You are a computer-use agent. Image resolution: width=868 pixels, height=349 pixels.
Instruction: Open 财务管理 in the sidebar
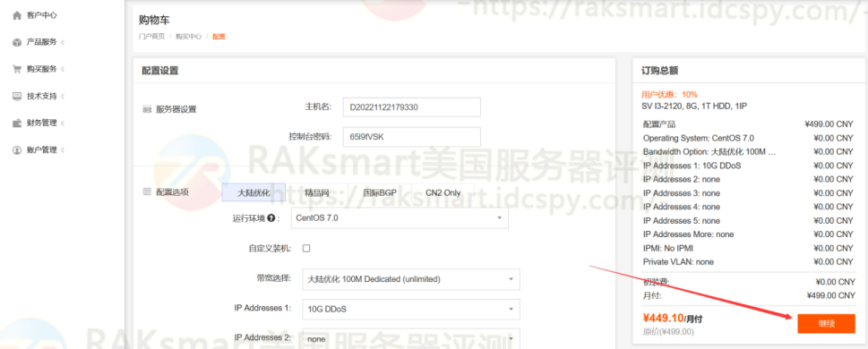(x=41, y=123)
